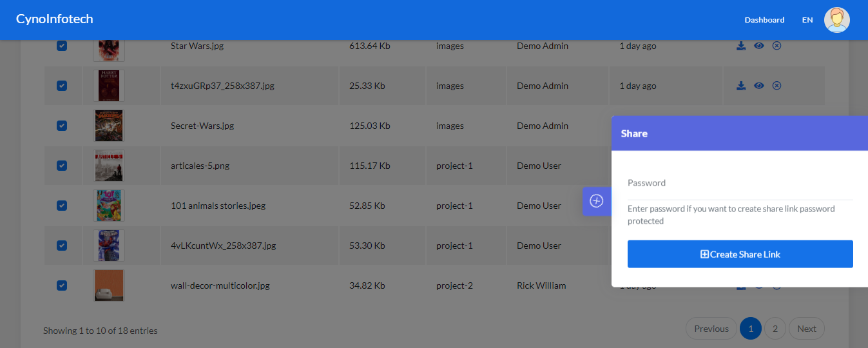Uncheck the wall-decor-multicolor.jpg checkbox
Image resolution: width=868 pixels, height=348 pixels.
pos(62,285)
